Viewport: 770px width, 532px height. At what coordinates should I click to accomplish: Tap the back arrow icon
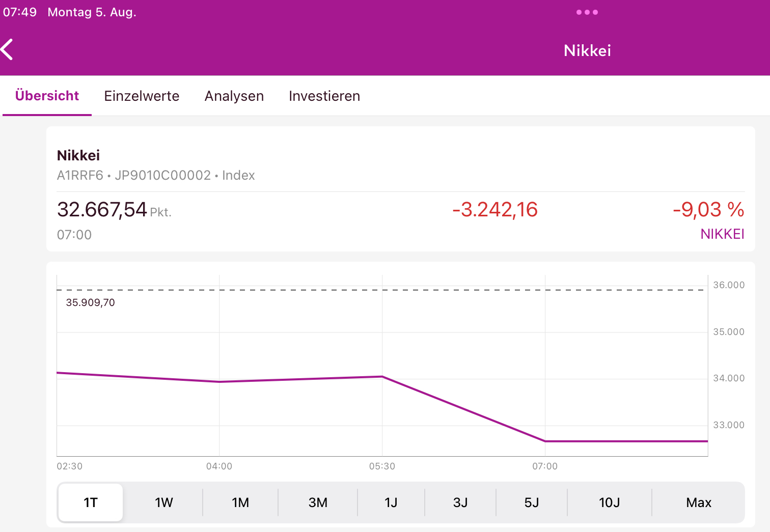8,50
